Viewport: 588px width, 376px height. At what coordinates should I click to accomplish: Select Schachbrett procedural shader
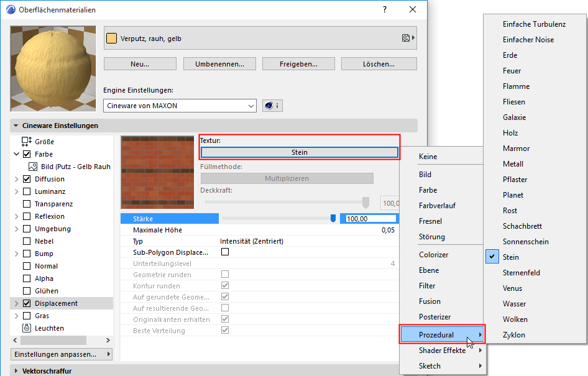tap(522, 226)
